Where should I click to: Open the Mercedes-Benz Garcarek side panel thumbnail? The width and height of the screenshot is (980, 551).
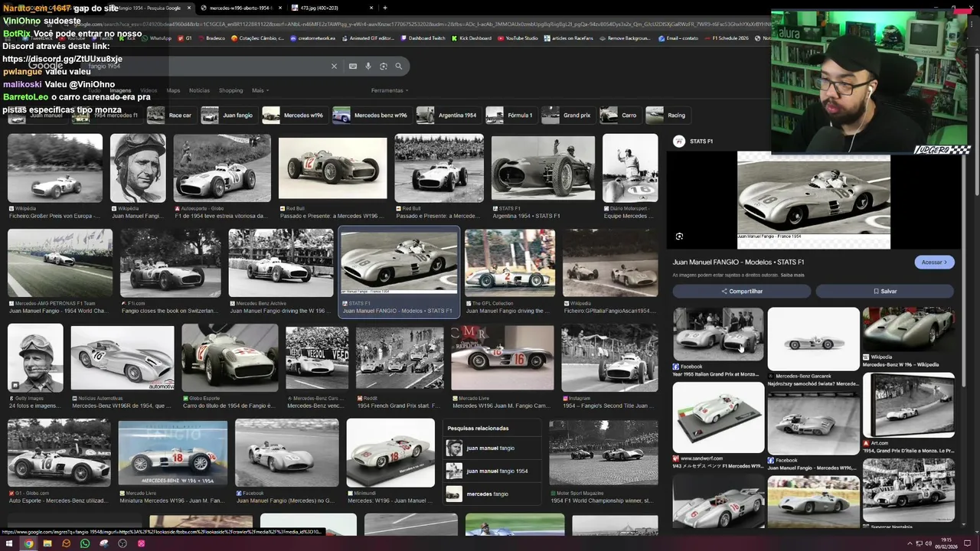(x=813, y=339)
